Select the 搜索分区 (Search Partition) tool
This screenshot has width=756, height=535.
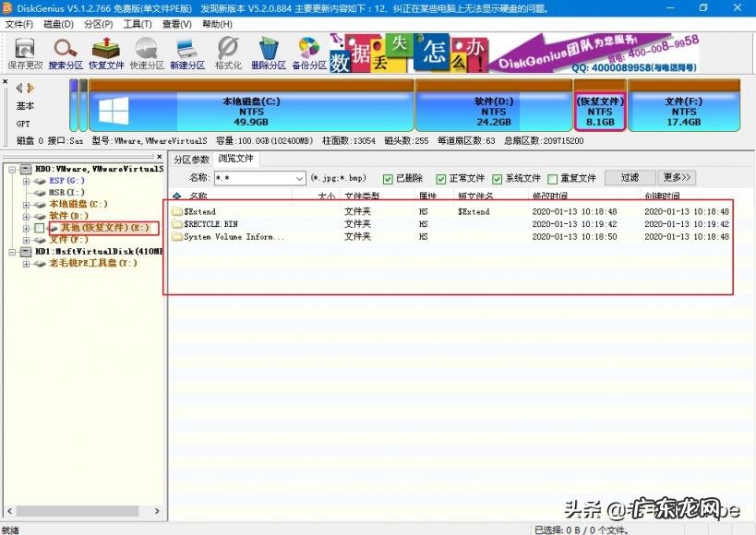coord(63,51)
